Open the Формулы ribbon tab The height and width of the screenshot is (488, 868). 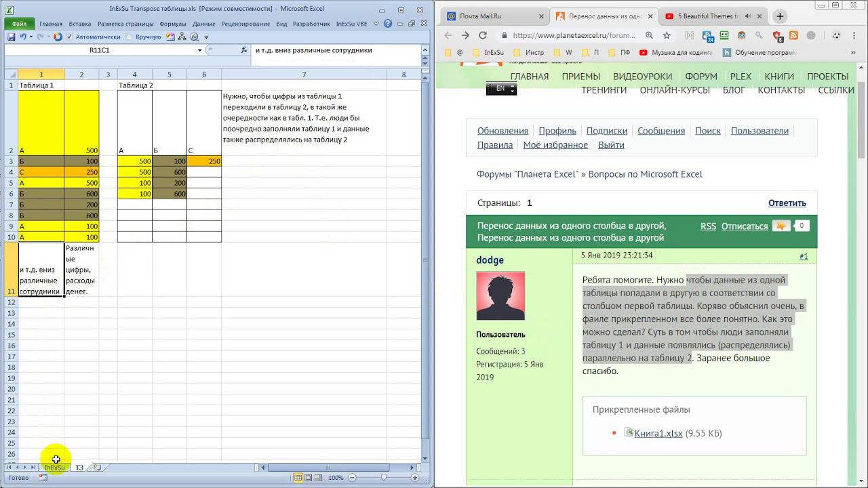pyautogui.click(x=173, y=24)
